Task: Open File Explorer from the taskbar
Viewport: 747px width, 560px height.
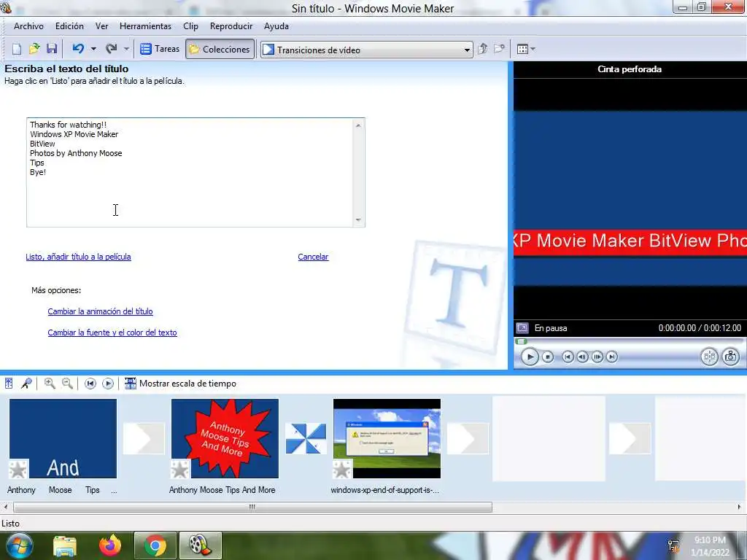Action: [65, 545]
